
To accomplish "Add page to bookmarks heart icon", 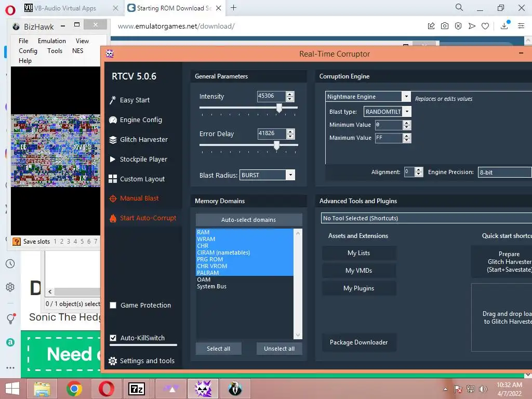I will point(485,26).
